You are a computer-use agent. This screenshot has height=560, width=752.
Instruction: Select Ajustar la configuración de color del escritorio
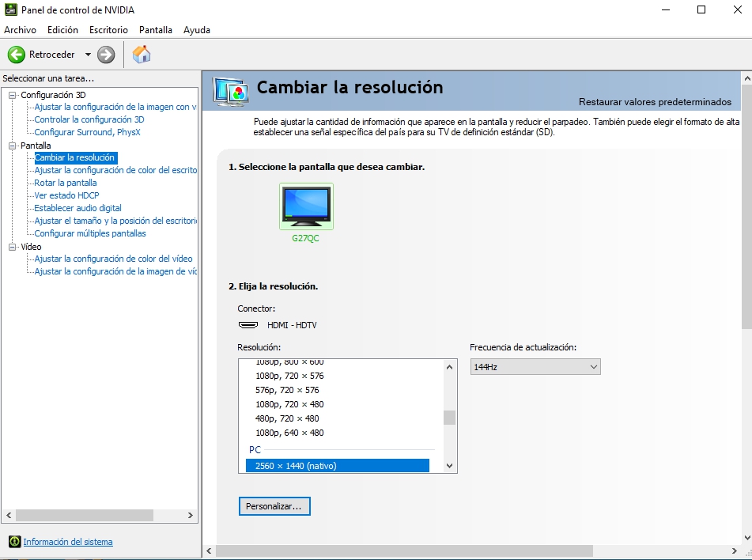(115, 170)
